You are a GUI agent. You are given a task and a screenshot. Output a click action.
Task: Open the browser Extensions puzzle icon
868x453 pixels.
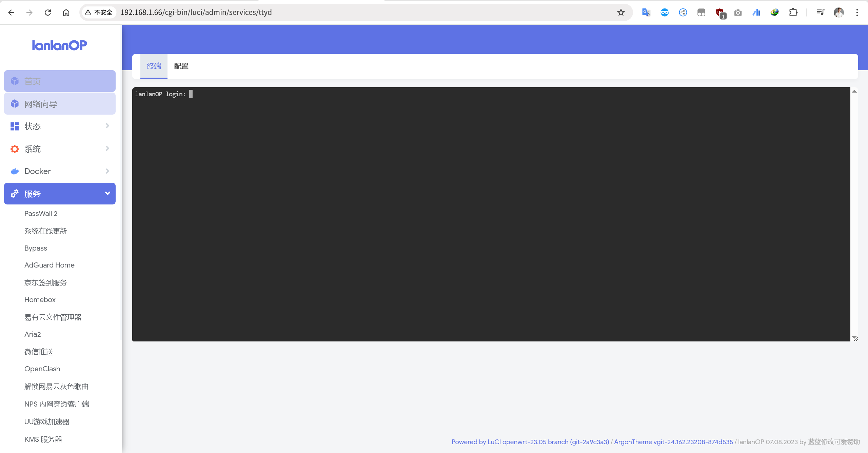click(793, 13)
